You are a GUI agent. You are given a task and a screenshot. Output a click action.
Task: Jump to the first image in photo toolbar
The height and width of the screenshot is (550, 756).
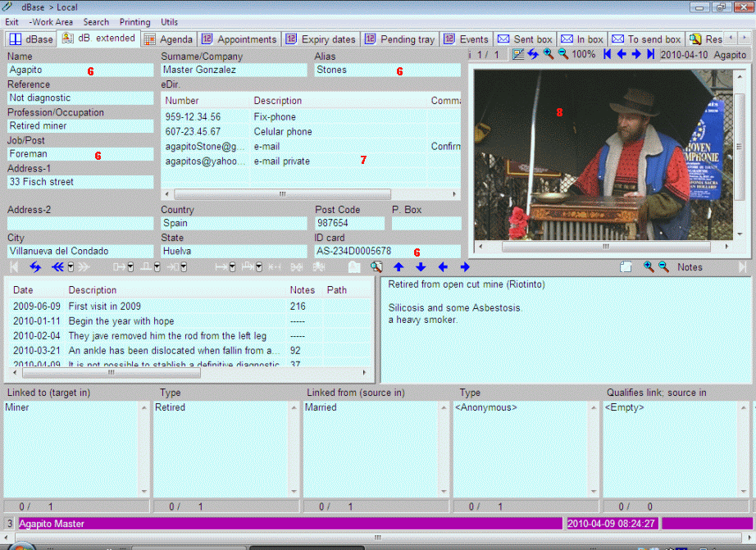[x=607, y=54]
